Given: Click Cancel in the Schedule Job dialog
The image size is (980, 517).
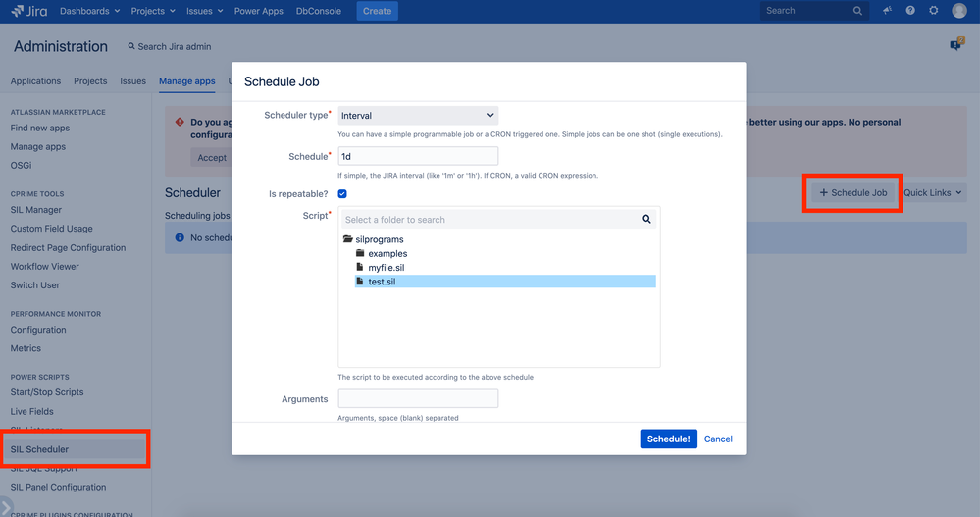Looking at the screenshot, I should pyautogui.click(x=718, y=439).
